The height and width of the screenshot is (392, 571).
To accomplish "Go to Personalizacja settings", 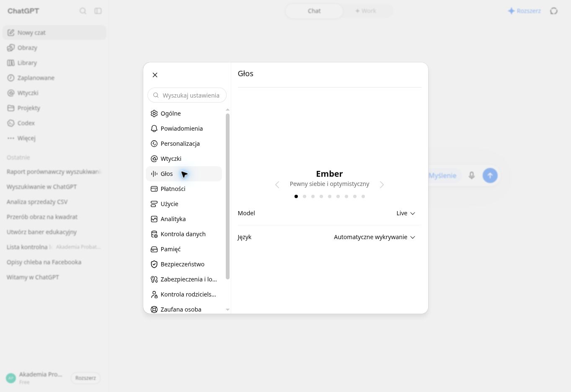I will coord(184,144).
